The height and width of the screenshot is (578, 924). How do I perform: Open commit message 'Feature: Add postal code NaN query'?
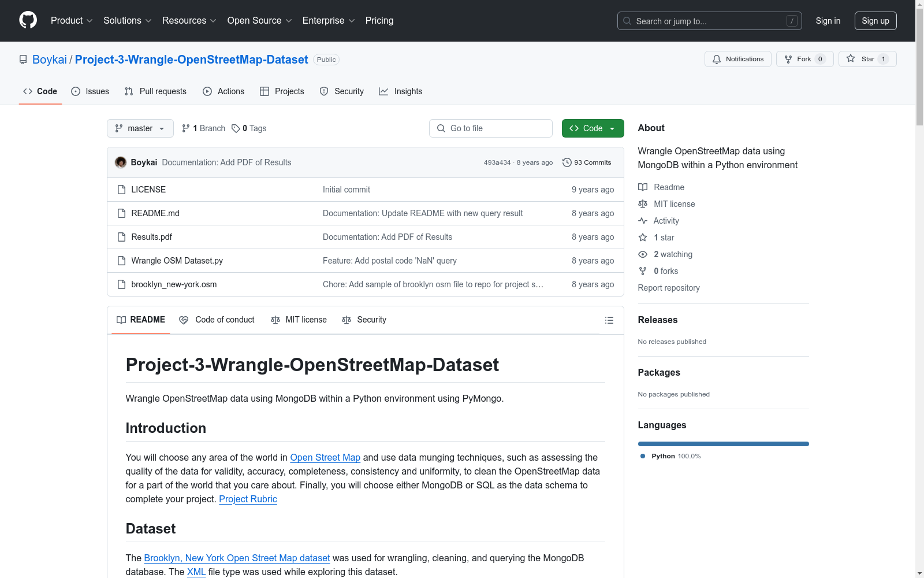pos(390,261)
